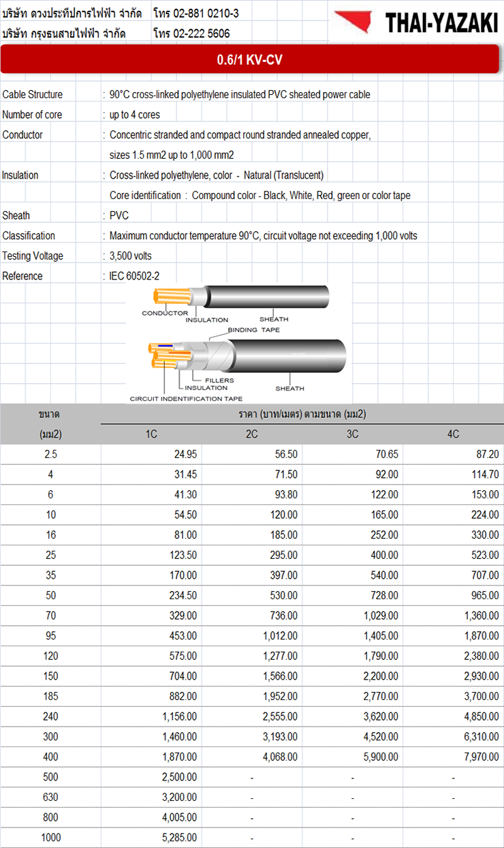Select the 3C price 122.00 cell
This screenshot has height=848, width=504.
pos(353,494)
